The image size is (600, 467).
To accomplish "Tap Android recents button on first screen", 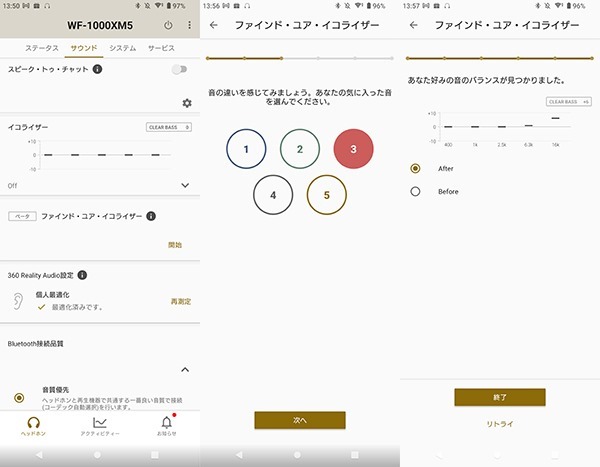I will pyautogui.click(x=155, y=455).
